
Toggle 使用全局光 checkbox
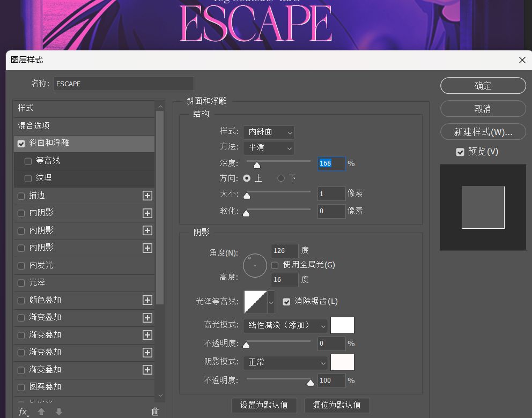pos(275,265)
